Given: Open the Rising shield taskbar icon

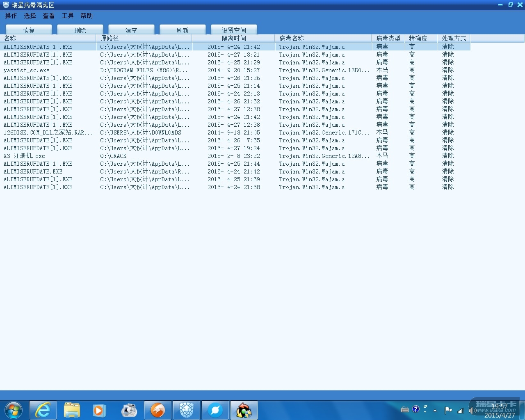Looking at the screenshot, I should pos(187,410).
